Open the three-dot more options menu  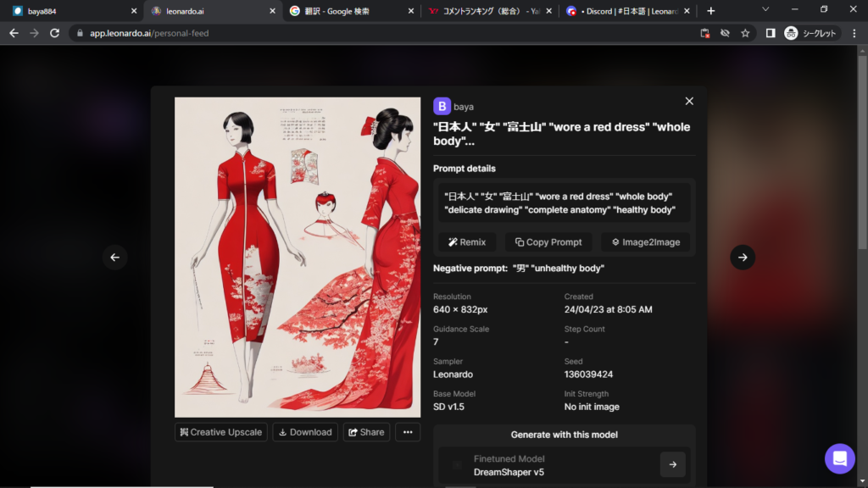point(408,432)
